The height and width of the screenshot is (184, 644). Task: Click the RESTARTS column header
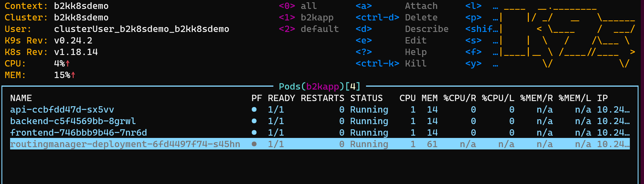pos(322,98)
